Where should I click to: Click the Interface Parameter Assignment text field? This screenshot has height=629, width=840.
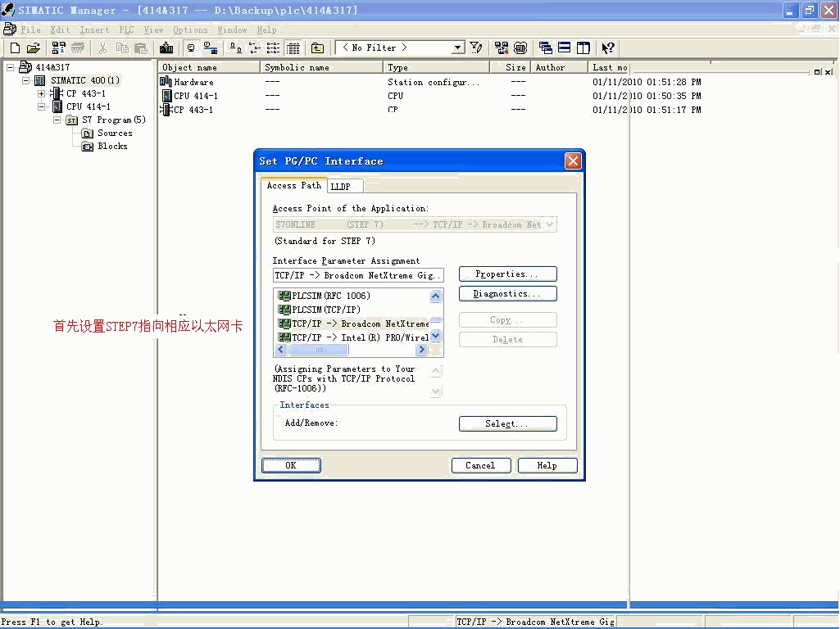(358, 276)
